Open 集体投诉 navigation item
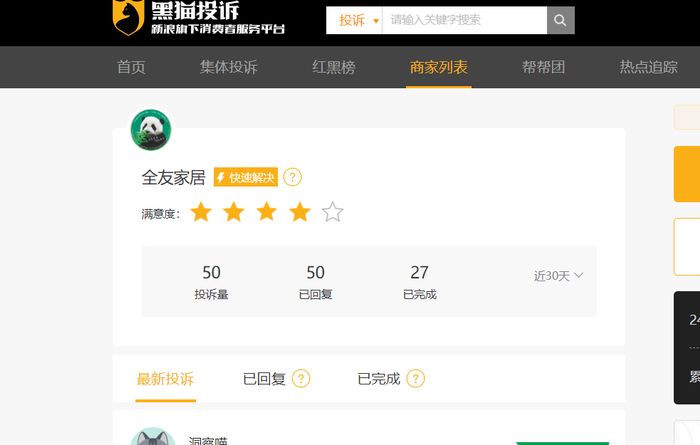The width and height of the screenshot is (700, 445). coord(229,67)
